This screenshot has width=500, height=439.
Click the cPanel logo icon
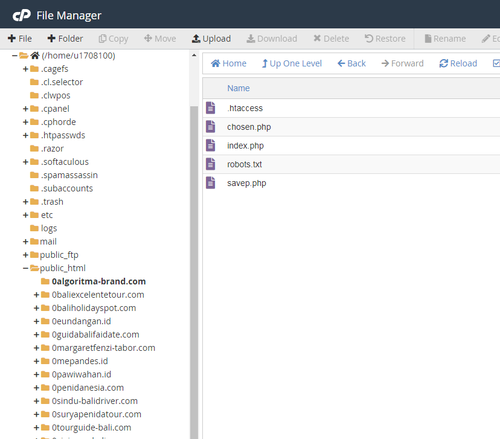(21, 15)
